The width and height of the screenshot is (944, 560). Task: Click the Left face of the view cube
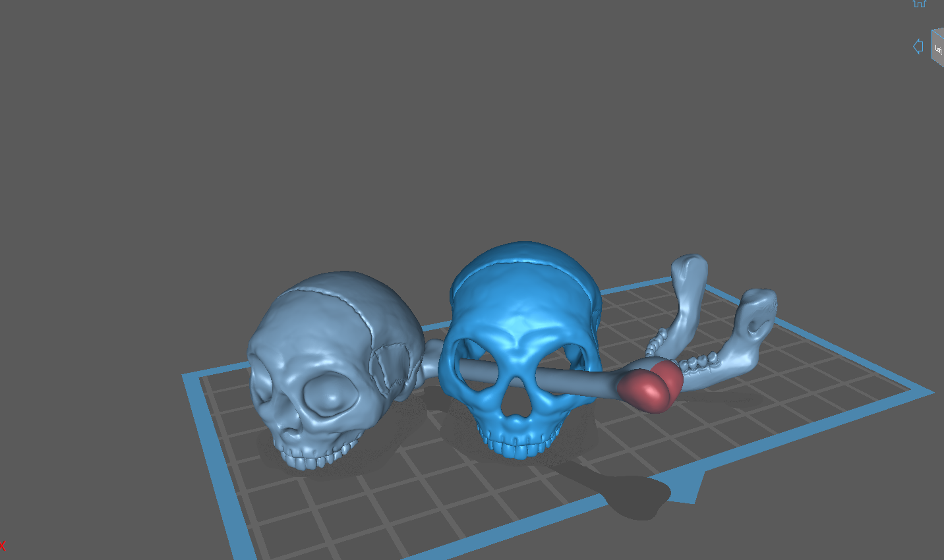pyautogui.click(x=938, y=48)
